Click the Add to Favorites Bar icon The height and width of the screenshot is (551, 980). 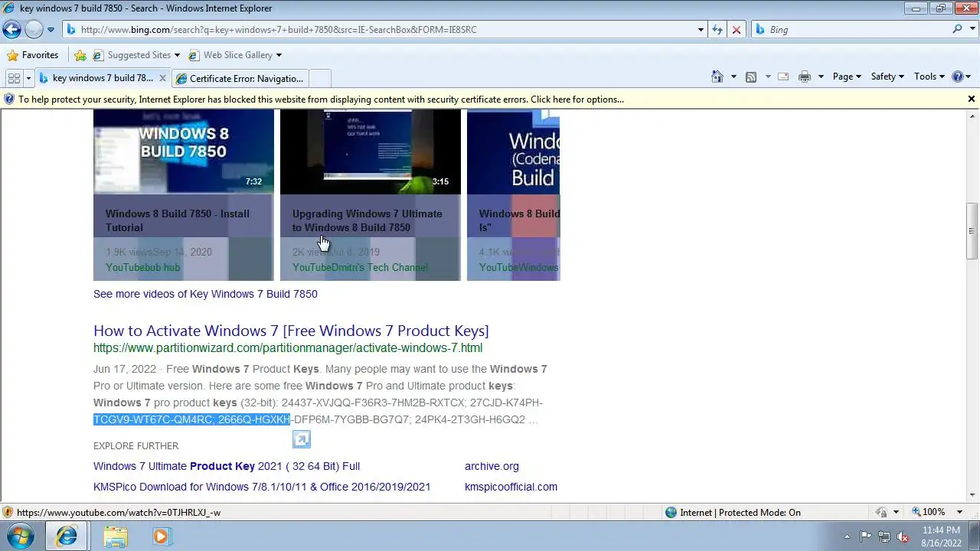pos(80,55)
